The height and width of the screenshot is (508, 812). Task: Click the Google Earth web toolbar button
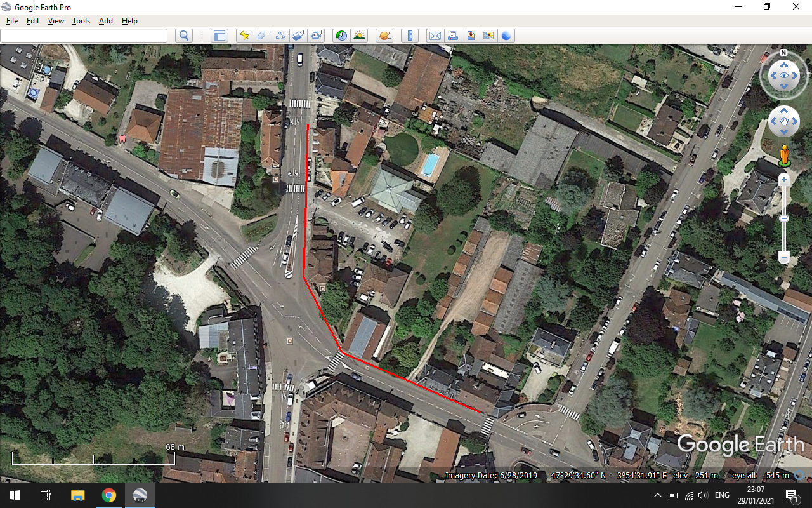[x=506, y=36]
